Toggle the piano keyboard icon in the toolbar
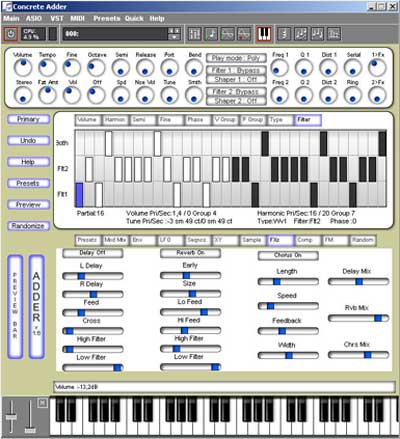The image size is (400, 439). click(x=264, y=34)
